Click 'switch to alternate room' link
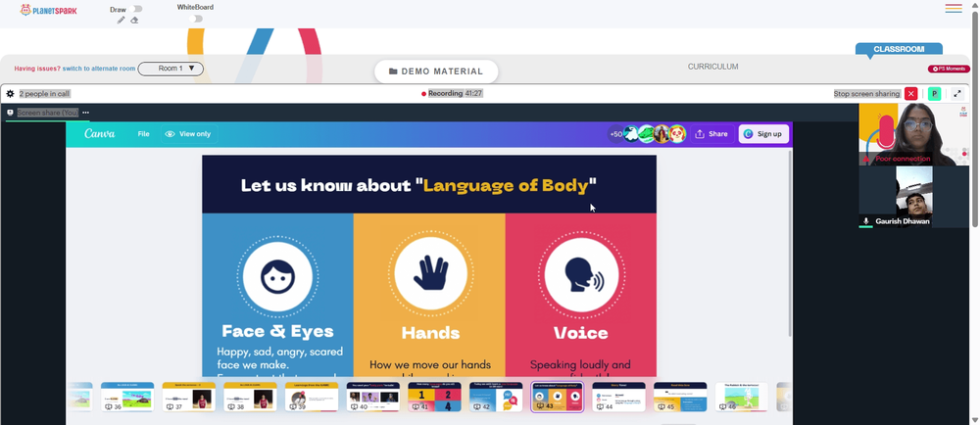This screenshot has width=980, height=425. (99, 69)
